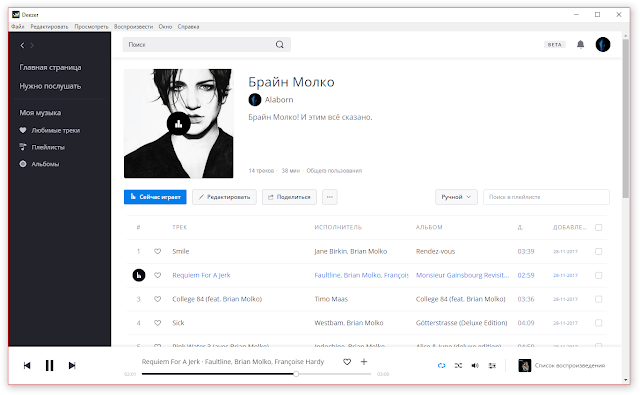
Task: Skip to the next track
Action: click(x=72, y=365)
